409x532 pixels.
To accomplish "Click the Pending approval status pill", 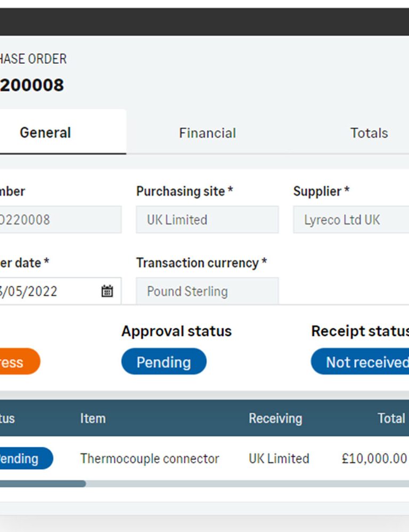I will (x=163, y=361).
